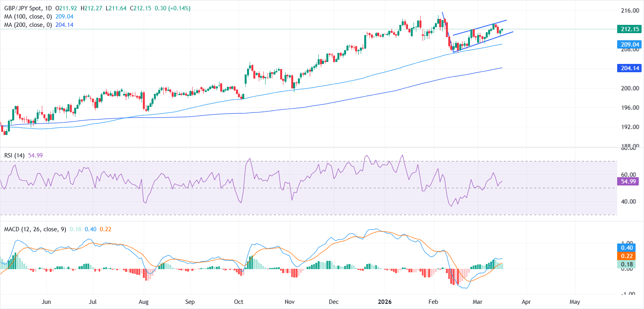Click the purple 54.99 RSI value tag
Image resolution: width=644 pixels, height=309 pixels.
point(628,182)
